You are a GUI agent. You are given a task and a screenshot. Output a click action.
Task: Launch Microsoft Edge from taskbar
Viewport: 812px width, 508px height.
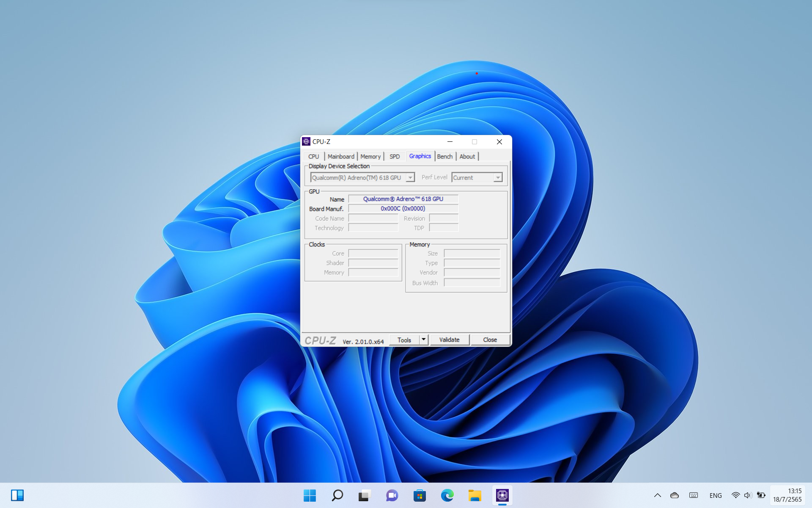tap(447, 495)
